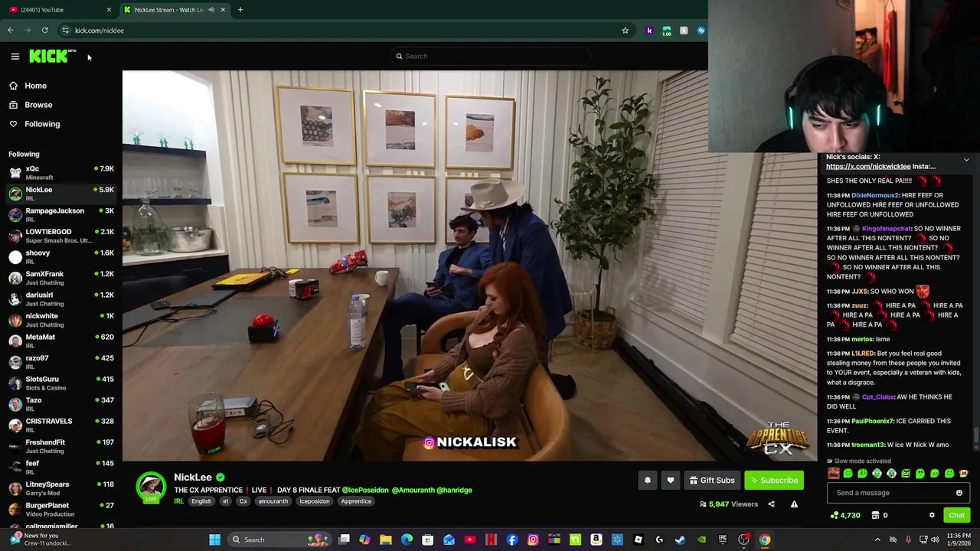Open LitneySpears channel in sidebar
Viewport: 980px width, 551px height.
(61, 488)
